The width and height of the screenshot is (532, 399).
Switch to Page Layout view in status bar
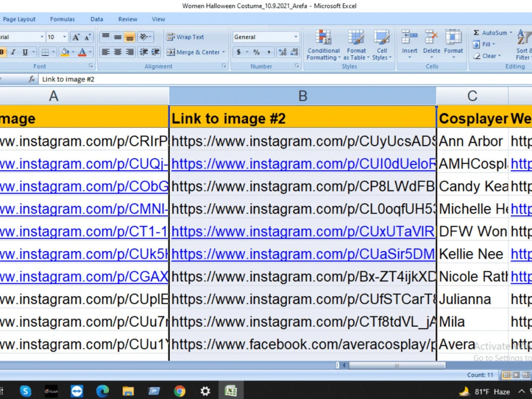pyautogui.click(x=516, y=375)
